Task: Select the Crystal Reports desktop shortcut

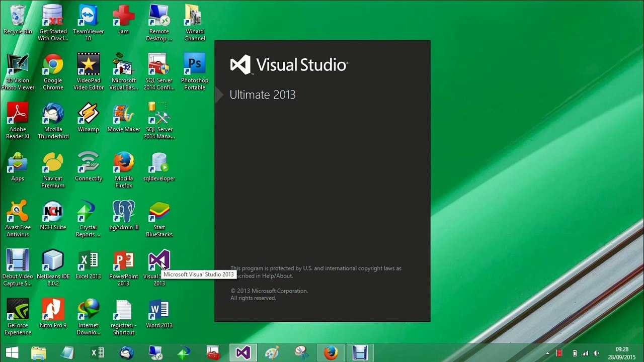Action: tap(88, 219)
